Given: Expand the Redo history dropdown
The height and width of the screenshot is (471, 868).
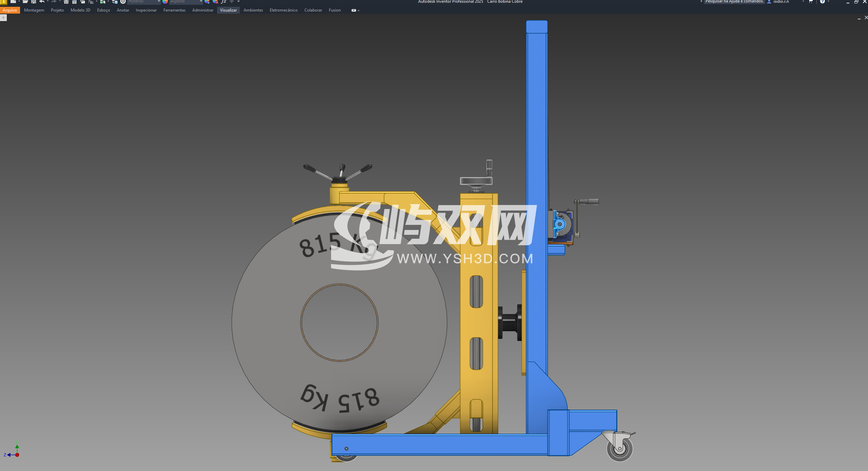Looking at the screenshot, I should pyautogui.click(x=60, y=2).
